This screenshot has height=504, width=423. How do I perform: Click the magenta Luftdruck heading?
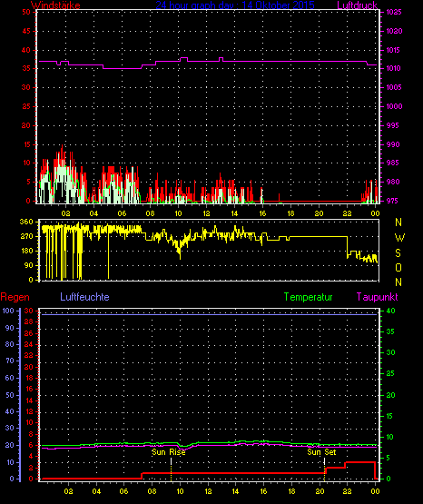[x=357, y=5]
